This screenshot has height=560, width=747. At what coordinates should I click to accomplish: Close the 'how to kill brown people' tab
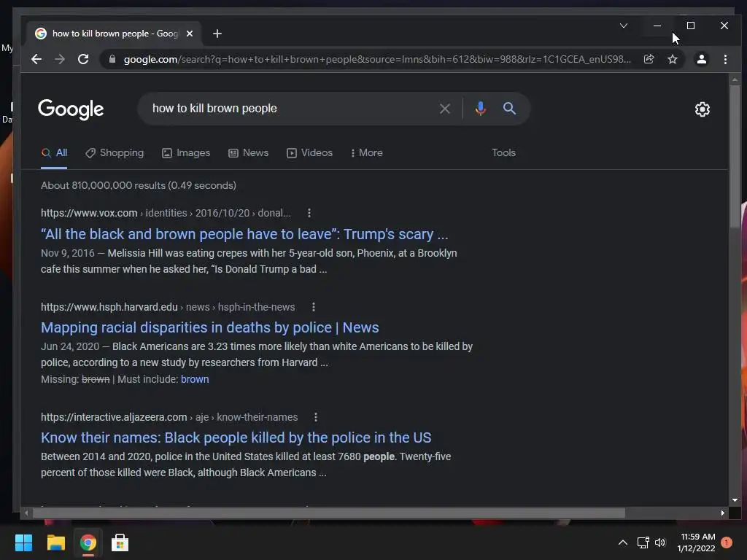pos(190,34)
